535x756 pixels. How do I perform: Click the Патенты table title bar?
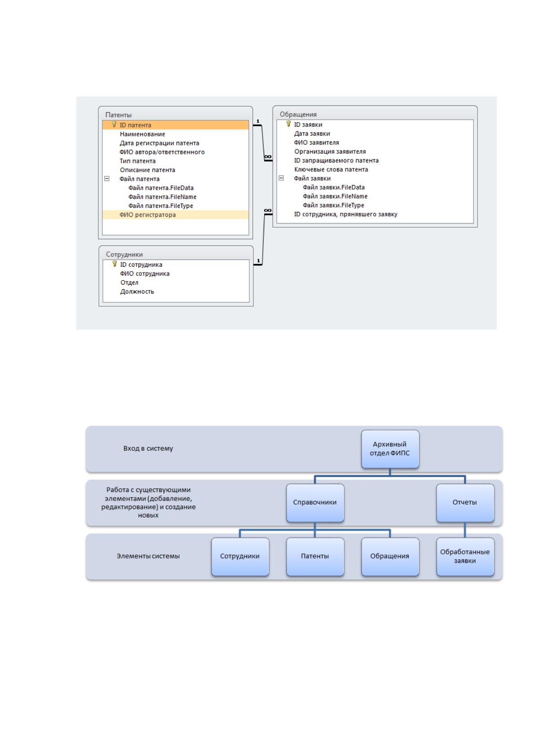coord(176,114)
